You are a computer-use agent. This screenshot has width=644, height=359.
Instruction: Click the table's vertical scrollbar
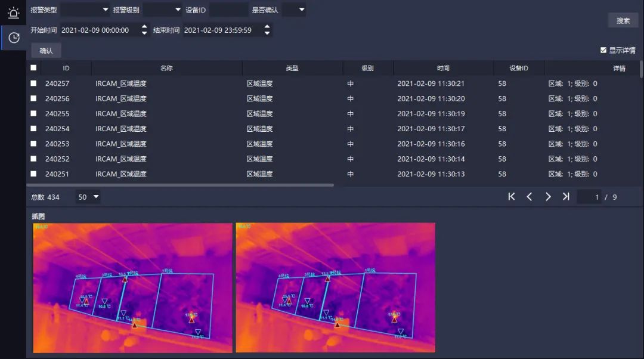(641, 69)
